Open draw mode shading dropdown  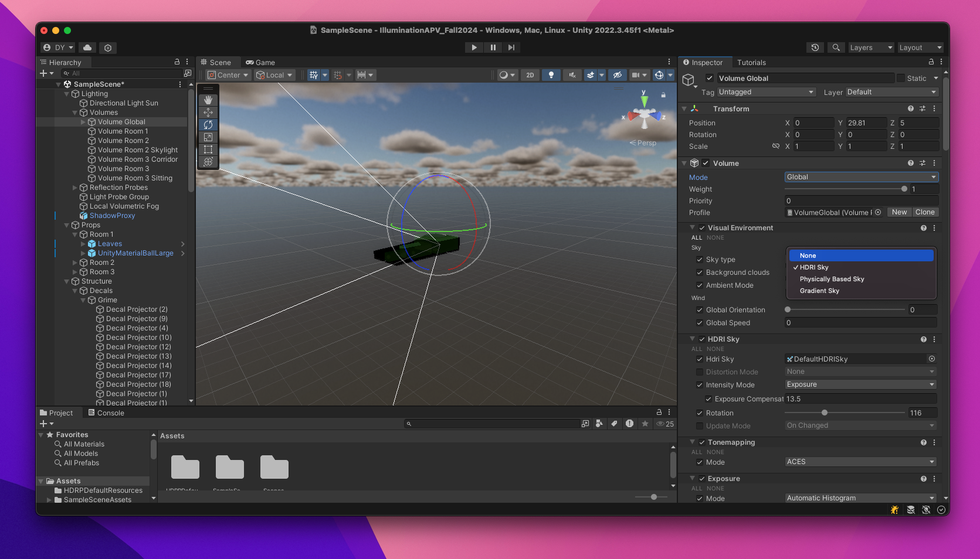507,75
